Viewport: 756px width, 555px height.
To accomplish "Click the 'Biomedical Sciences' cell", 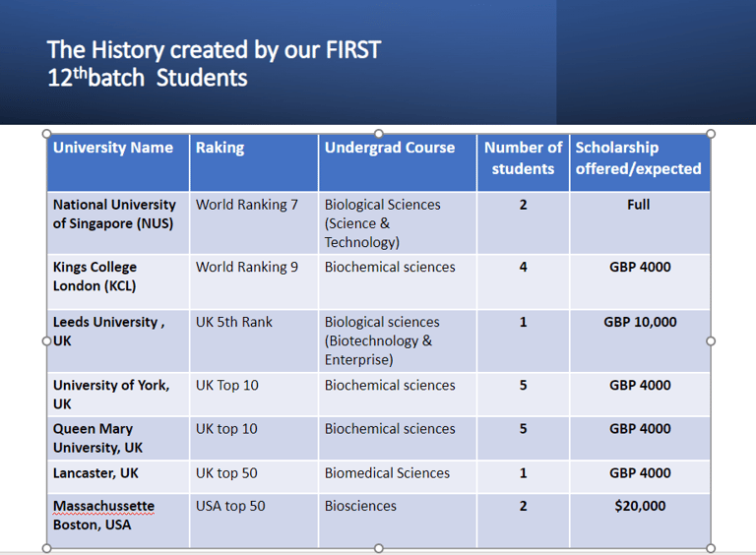I will pos(398,476).
